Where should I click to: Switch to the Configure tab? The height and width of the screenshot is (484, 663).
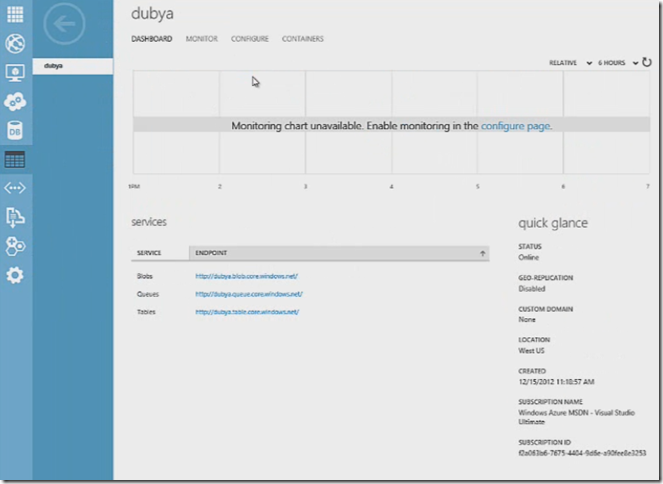pos(249,39)
